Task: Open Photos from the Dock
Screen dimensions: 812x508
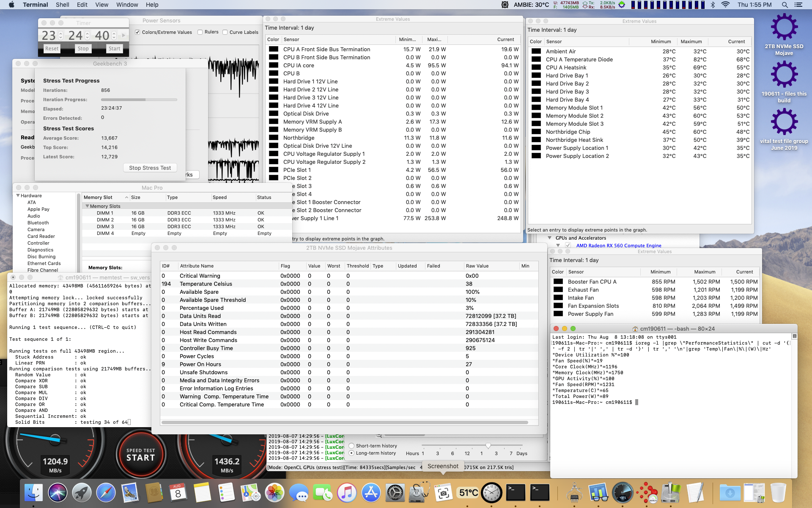Action: [x=274, y=493]
